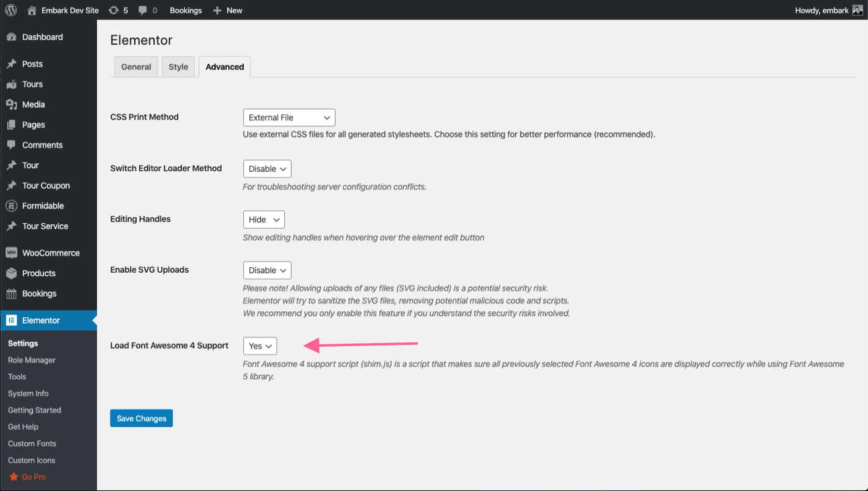Open the Get Help submenu link
This screenshot has height=491, width=868.
(23, 427)
